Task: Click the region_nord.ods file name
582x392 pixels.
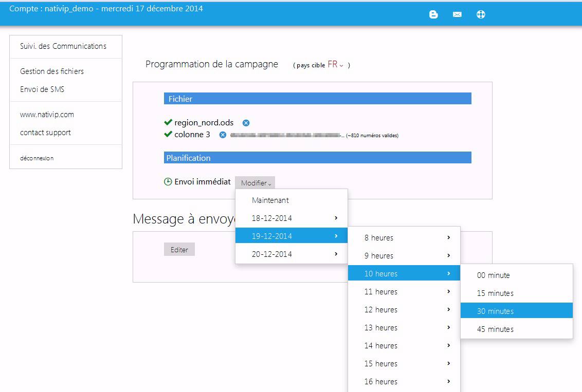Action: click(204, 123)
